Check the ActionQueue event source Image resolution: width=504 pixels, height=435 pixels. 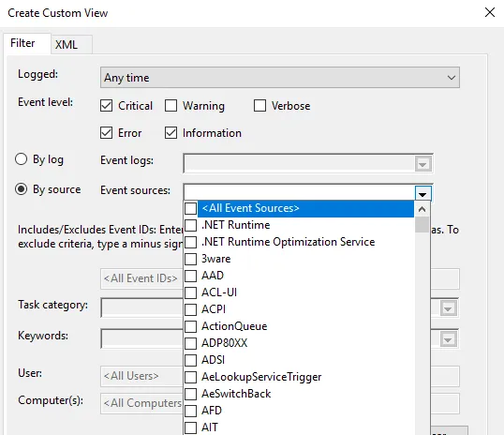point(190,326)
